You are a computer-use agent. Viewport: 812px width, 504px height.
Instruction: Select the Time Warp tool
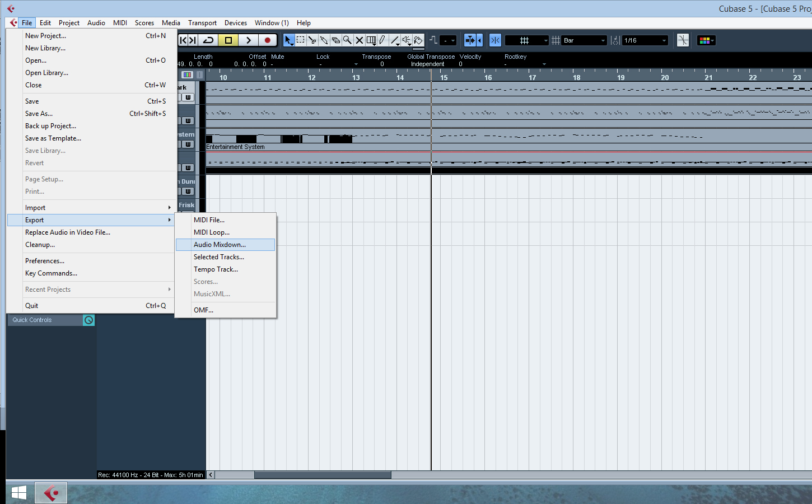371,40
